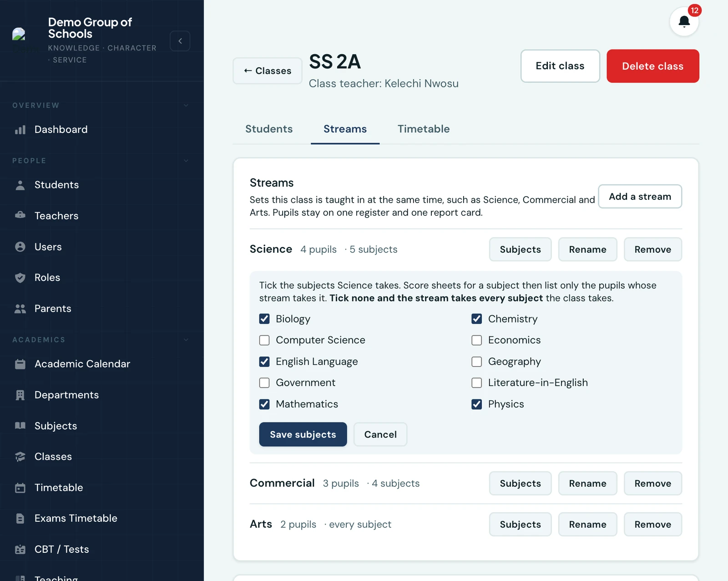The image size is (728, 581).
Task: Open Subjects for the Arts stream
Action: (x=520, y=524)
